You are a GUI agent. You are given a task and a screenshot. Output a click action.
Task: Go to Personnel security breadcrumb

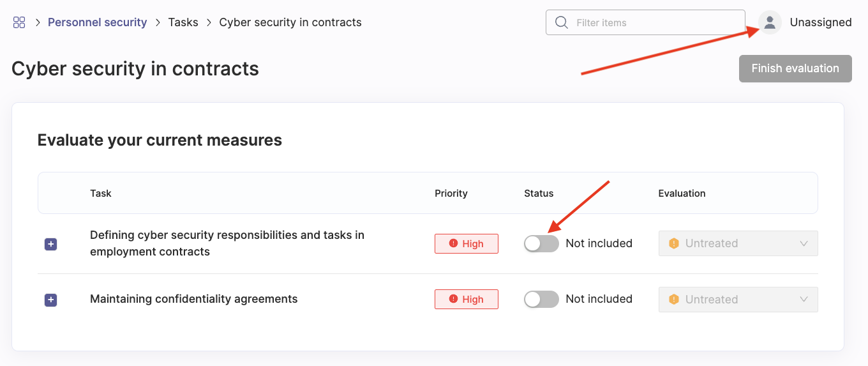98,22
